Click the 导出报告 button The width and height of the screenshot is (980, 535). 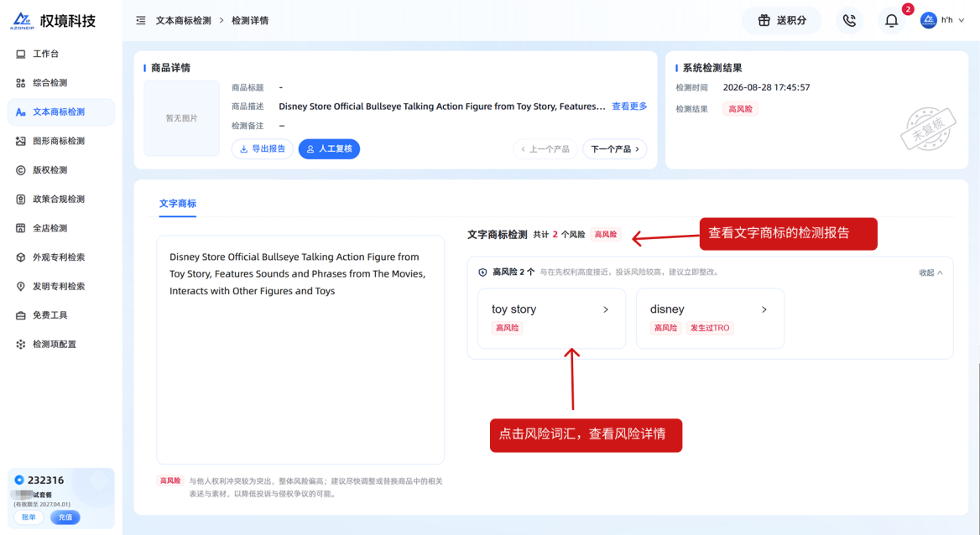[263, 148]
